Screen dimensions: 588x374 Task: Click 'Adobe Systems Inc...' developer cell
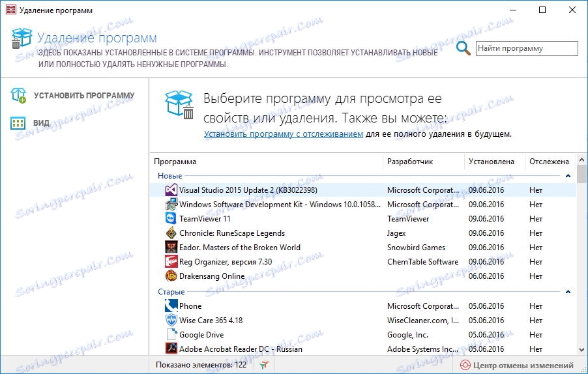pyautogui.click(x=423, y=349)
